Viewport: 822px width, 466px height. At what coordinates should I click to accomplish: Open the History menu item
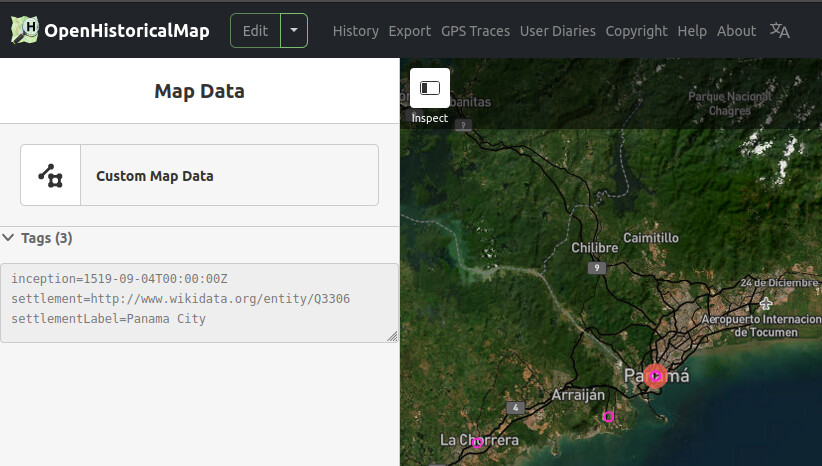coord(355,31)
